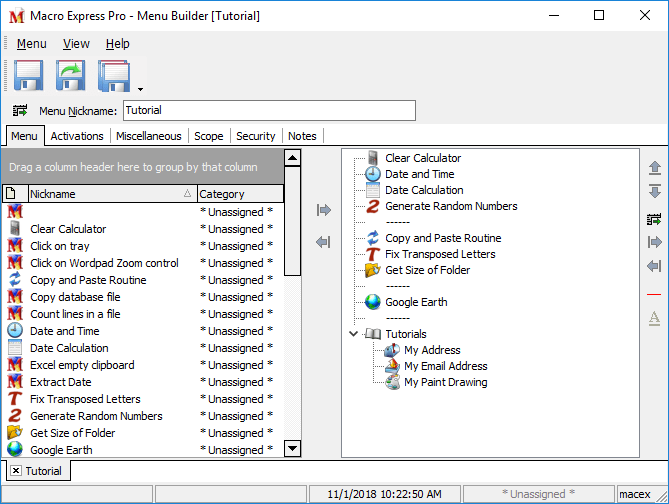Click the add submenu icon on right edge
Viewport: 669px width, 504px height.
[x=654, y=219]
